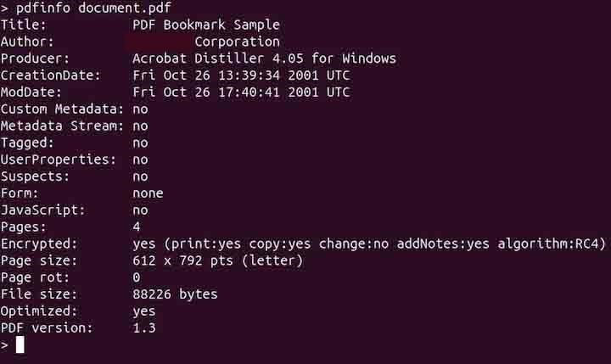Click the ModDate timestamp value
Screen dimensions: 611x364
[x=241, y=92]
